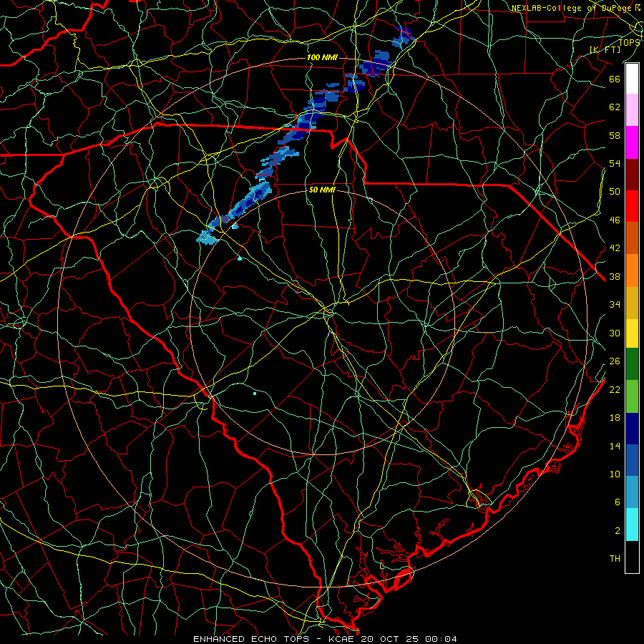Click the light-blue echo at the line's southwest end

(x=207, y=238)
